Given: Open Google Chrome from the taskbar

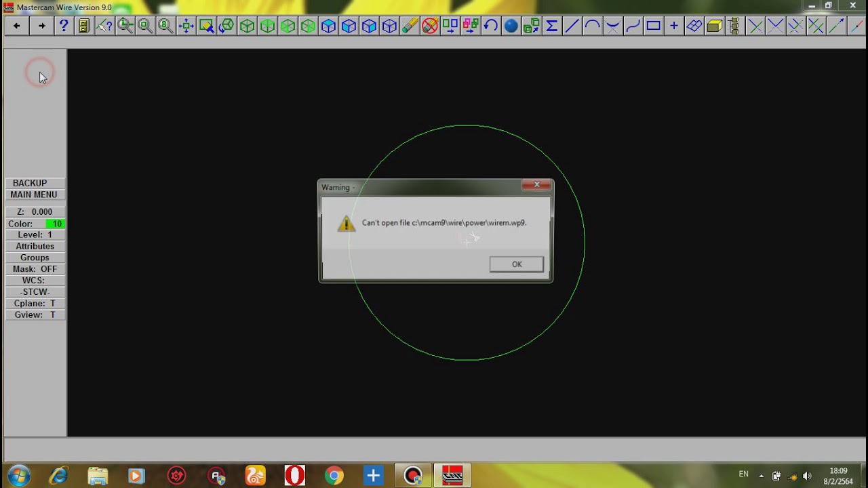Looking at the screenshot, I should point(334,476).
